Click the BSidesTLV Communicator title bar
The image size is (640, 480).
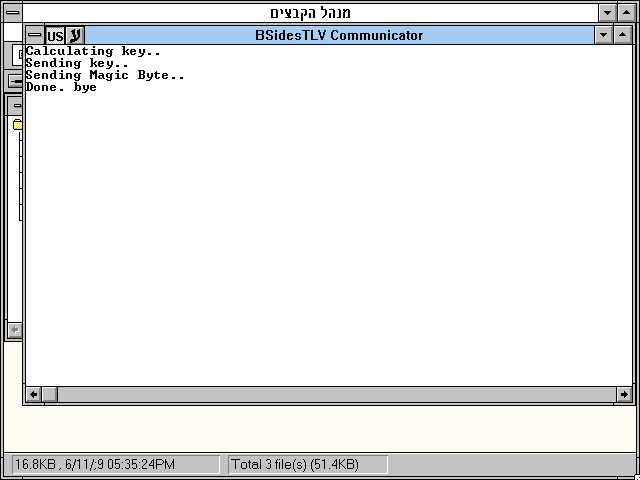[x=338, y=35]
